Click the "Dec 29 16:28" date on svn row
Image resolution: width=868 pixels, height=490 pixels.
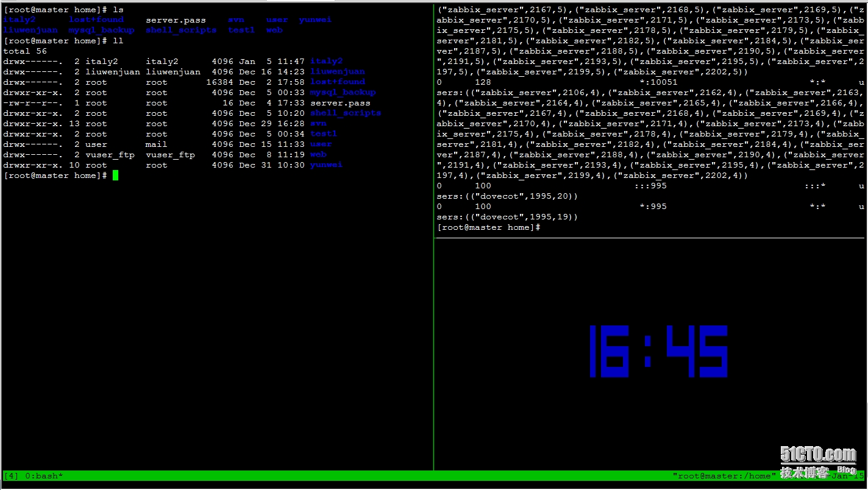(271, 123)
